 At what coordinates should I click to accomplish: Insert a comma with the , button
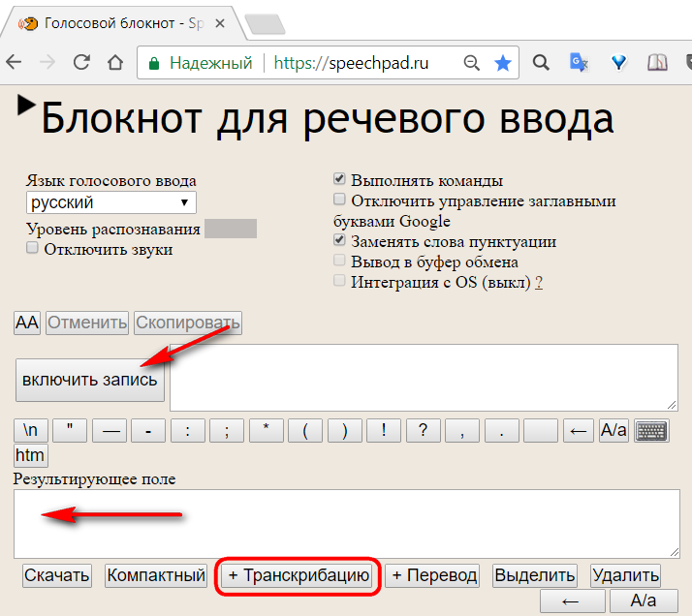point(462,430)
